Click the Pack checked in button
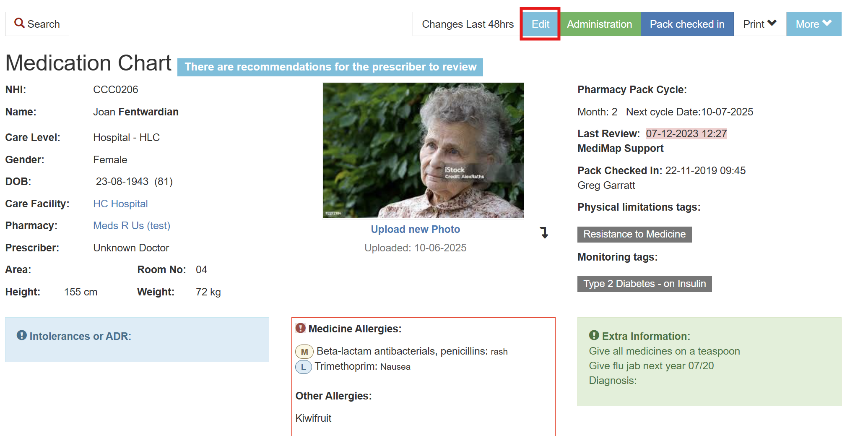The width and height of the screenshot is (868, 436). coord(686,24)
